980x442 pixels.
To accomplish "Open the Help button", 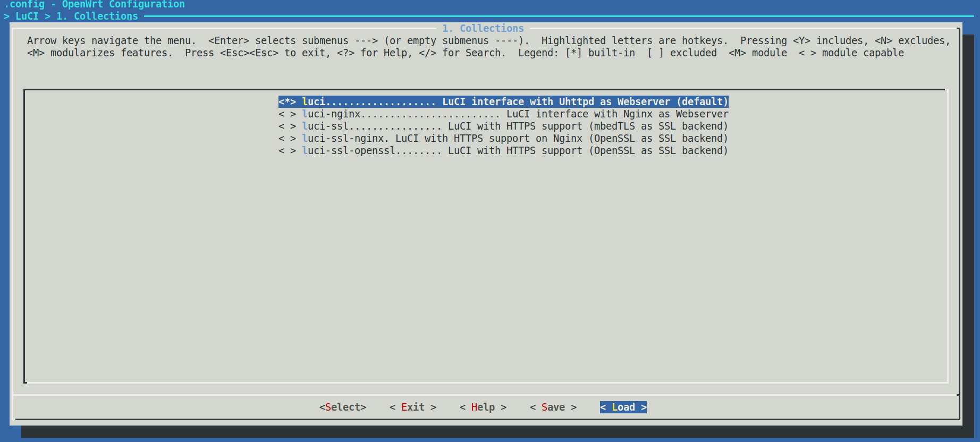I will click(483, 407).
